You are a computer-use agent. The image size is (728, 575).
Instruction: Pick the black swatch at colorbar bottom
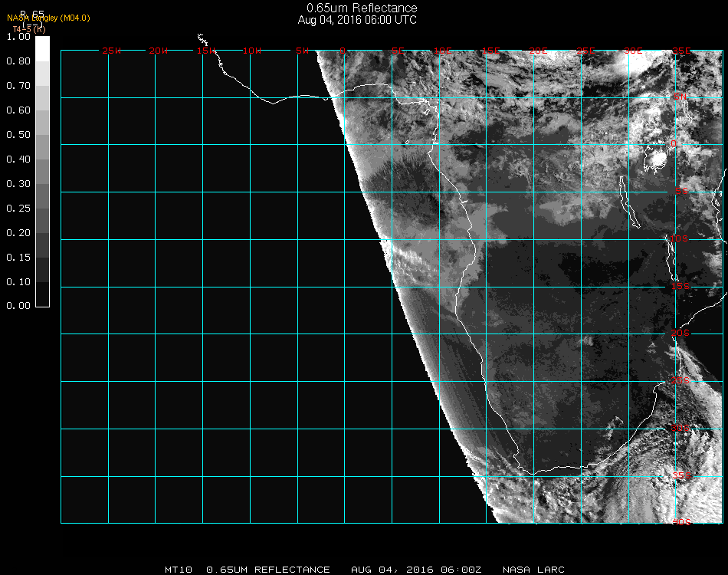[x=42, y=294]
